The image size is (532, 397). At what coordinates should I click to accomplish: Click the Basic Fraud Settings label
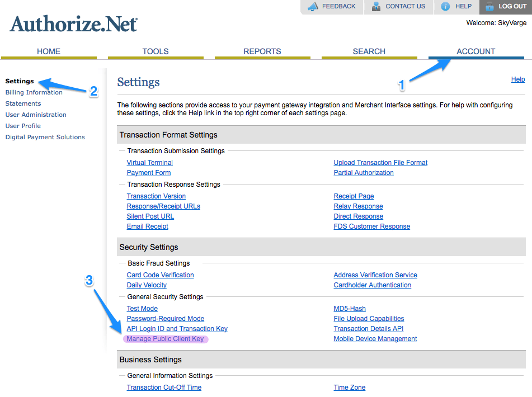point(158,263)
